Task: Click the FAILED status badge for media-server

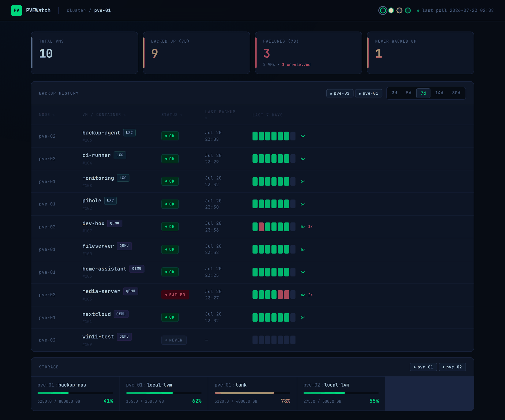Action: 175,295
